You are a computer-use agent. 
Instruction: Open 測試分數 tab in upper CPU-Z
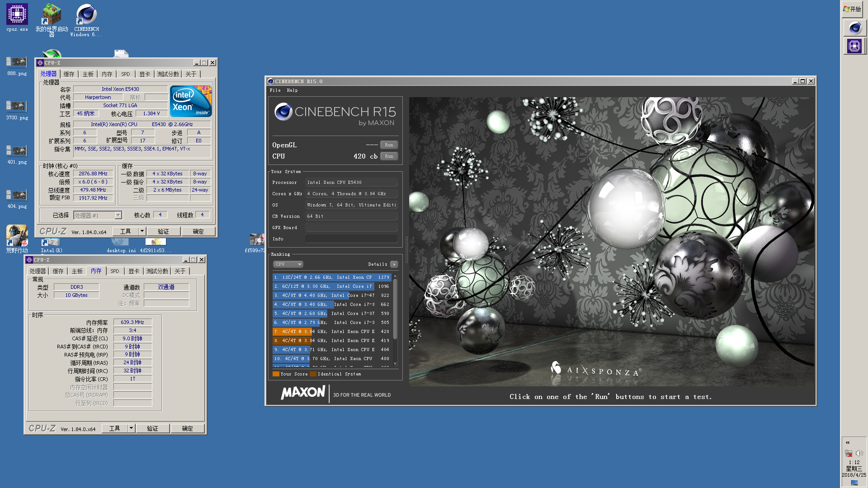(x=168, y=74)
